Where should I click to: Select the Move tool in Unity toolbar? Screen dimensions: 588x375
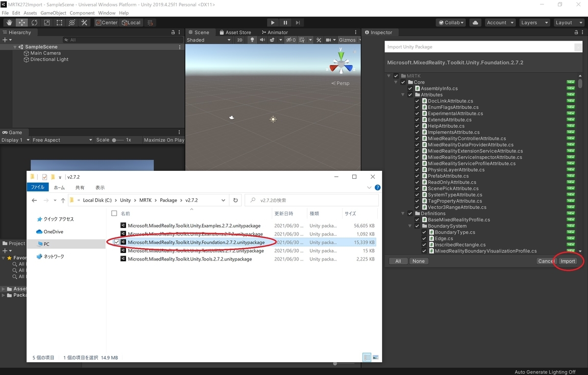pyautogui.click(x=22, y=23)
